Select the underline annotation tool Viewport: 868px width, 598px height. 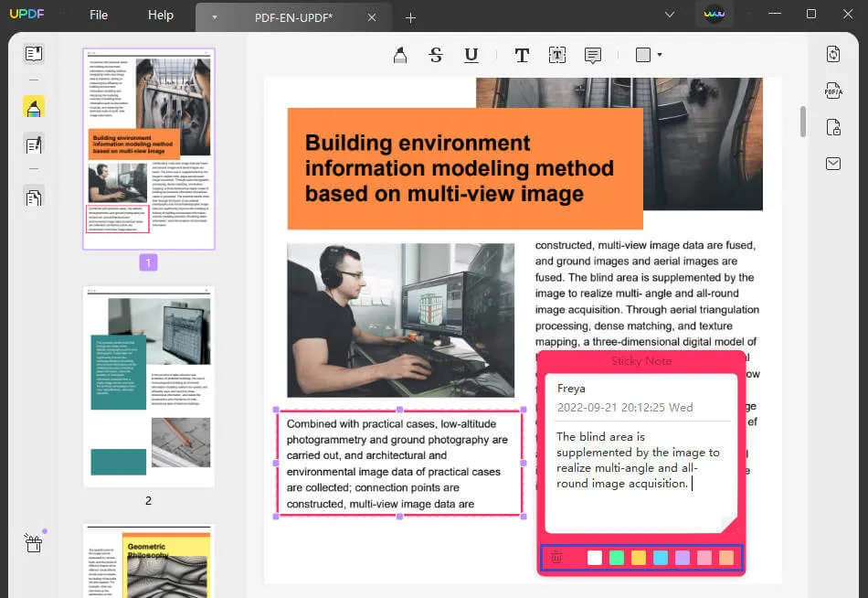tap(471, 56)
